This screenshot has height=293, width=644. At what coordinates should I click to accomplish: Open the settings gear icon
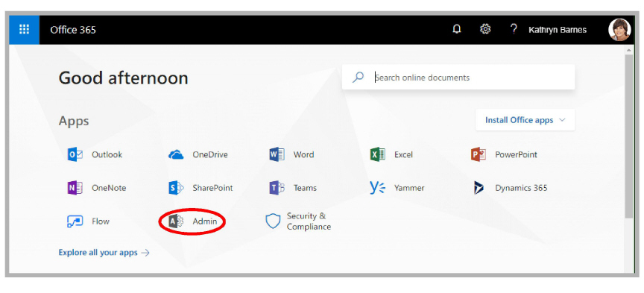485,30
